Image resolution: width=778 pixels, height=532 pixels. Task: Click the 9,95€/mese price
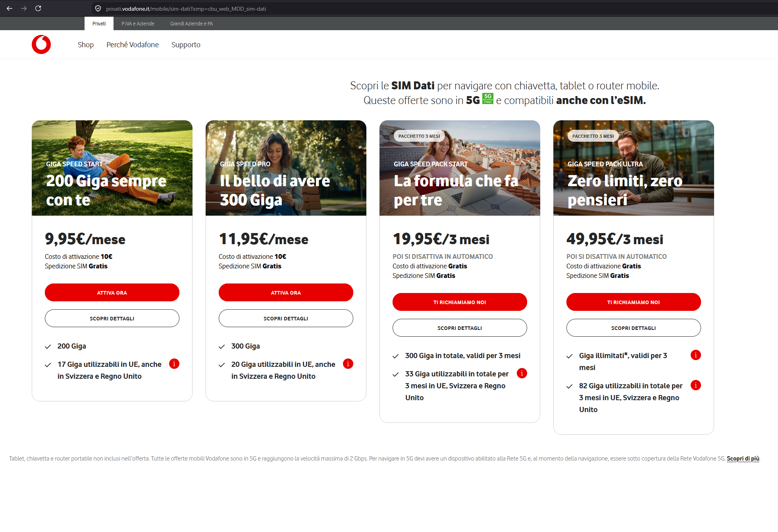85,239
